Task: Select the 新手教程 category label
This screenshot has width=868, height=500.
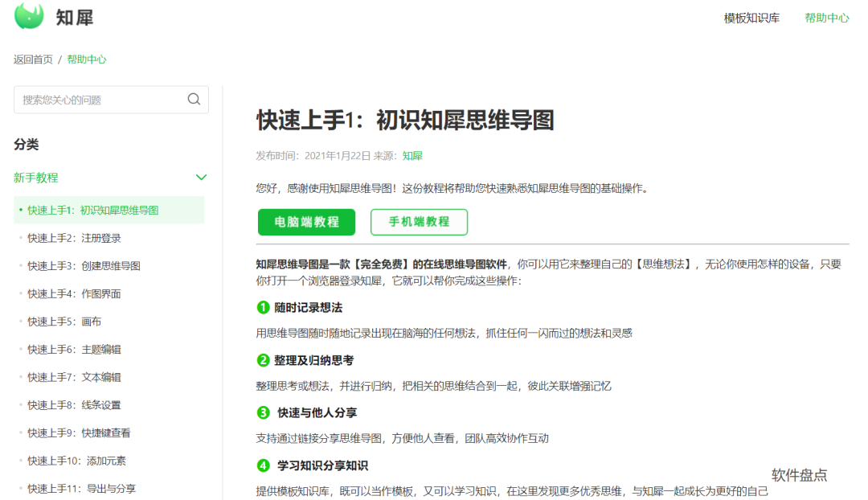Action: 36,178
